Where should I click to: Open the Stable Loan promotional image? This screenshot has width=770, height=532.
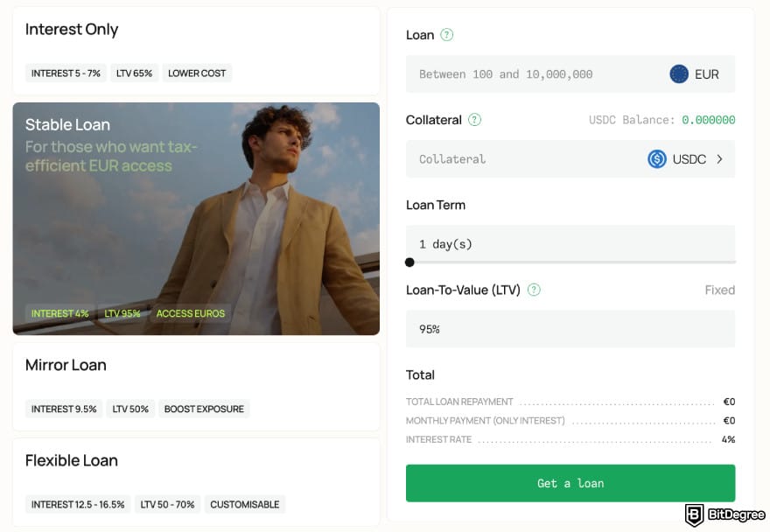click(x=196, y=218)
